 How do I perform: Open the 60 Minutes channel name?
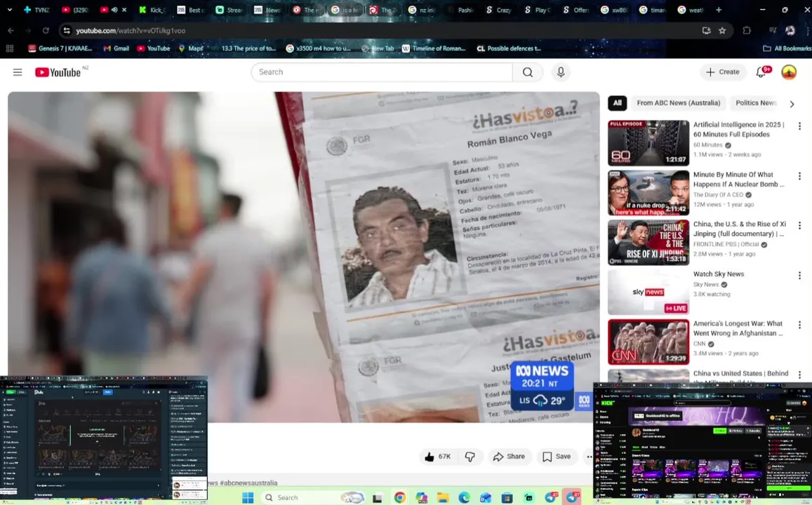(x=708, y=145)
